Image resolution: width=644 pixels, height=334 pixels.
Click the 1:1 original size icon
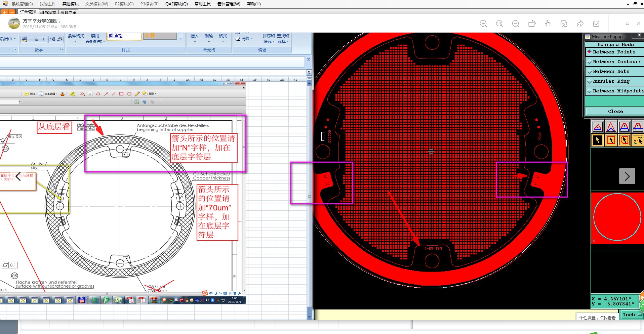point(499,24)
